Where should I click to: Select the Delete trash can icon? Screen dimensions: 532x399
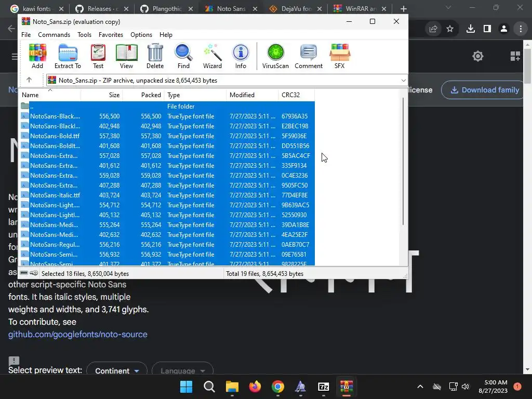155,56
